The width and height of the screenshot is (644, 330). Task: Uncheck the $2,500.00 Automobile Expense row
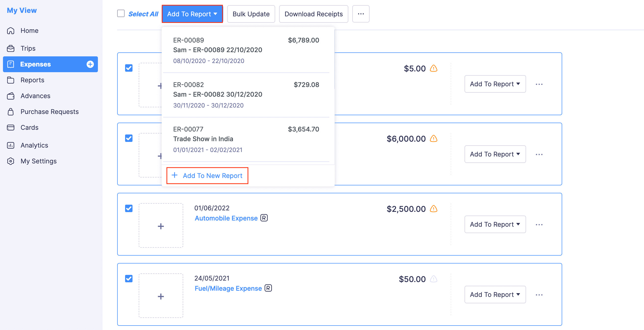pyautogui.click(x=129, y=209)
